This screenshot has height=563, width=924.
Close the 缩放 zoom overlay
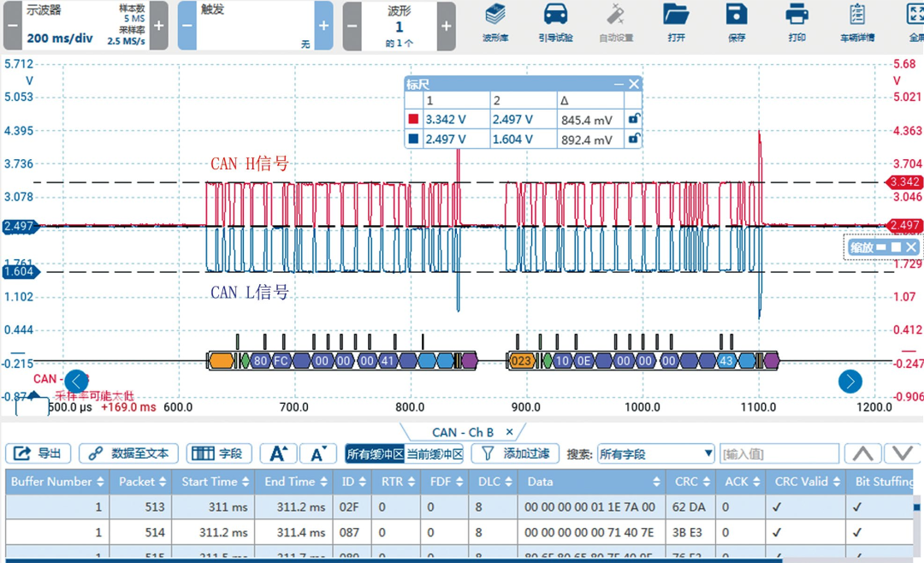[x=911, y=247]
